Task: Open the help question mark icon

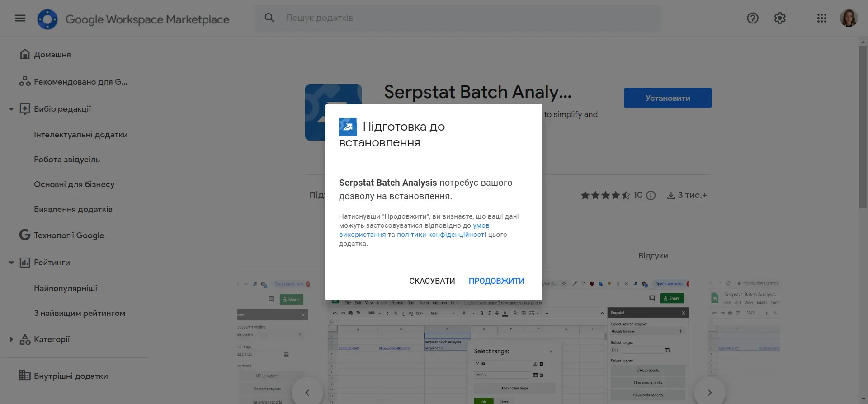Action: 753,18
